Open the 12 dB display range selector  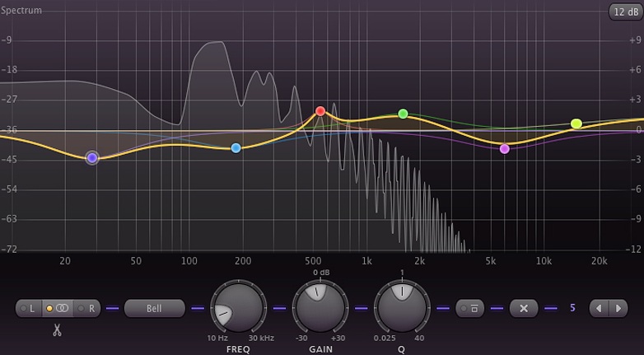pos(625,12)
